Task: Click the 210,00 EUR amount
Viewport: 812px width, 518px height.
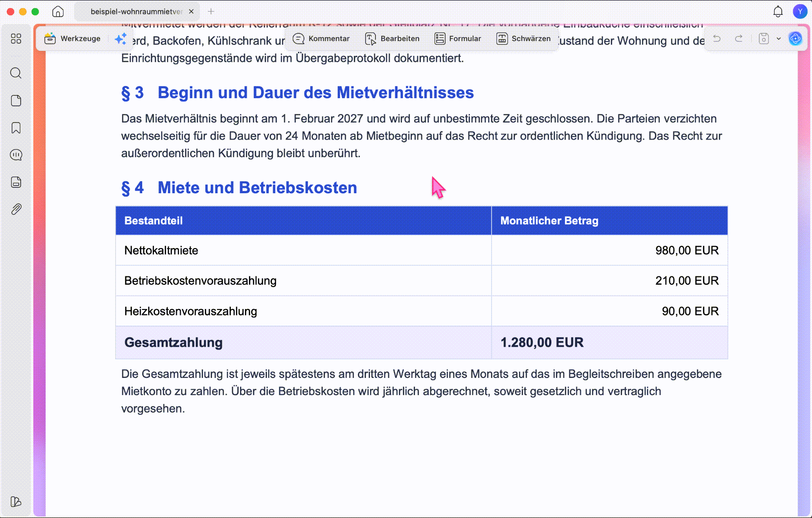Action: tap(687, 281)
